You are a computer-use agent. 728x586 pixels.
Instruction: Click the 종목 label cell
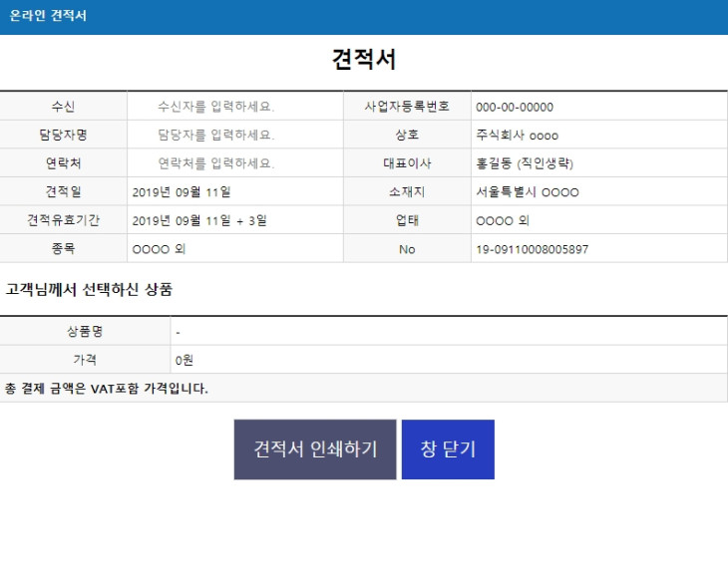[64, 249]
